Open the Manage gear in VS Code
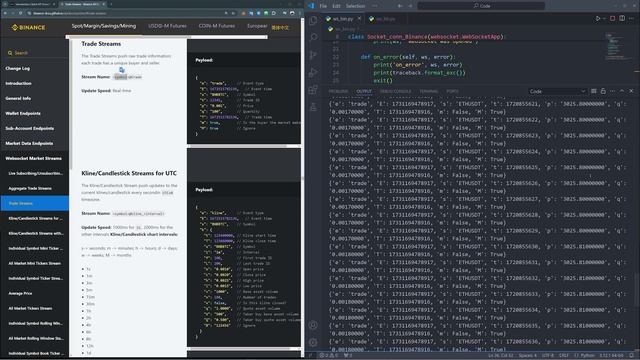This screenshot has height=360, width=640. tap(313, 342)
